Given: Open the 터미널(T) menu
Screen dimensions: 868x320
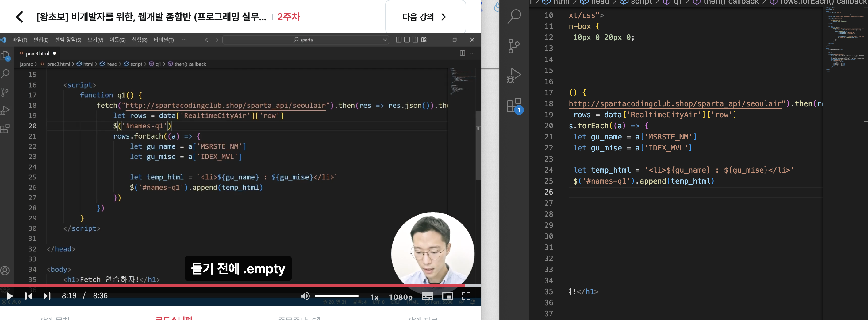Looking at the screenshot, I should [164, 40].
